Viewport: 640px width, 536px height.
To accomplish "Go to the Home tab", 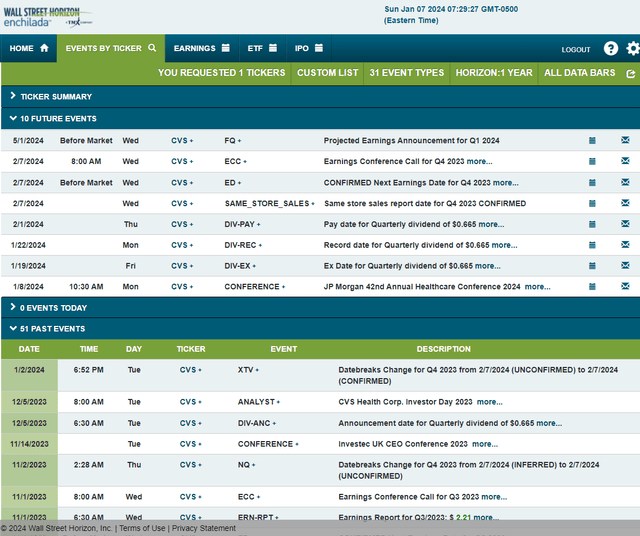I will [x=29, y=48].
